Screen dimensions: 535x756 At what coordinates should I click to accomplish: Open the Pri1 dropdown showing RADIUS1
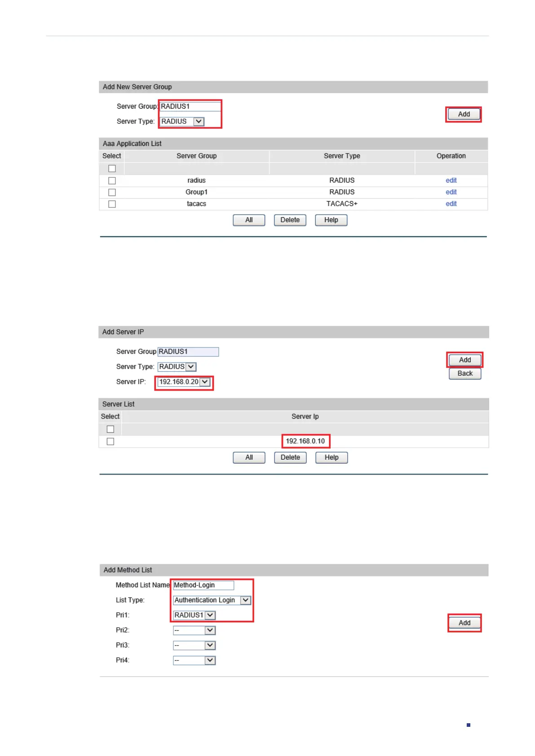pyautogui.click(x=195, y=615)
